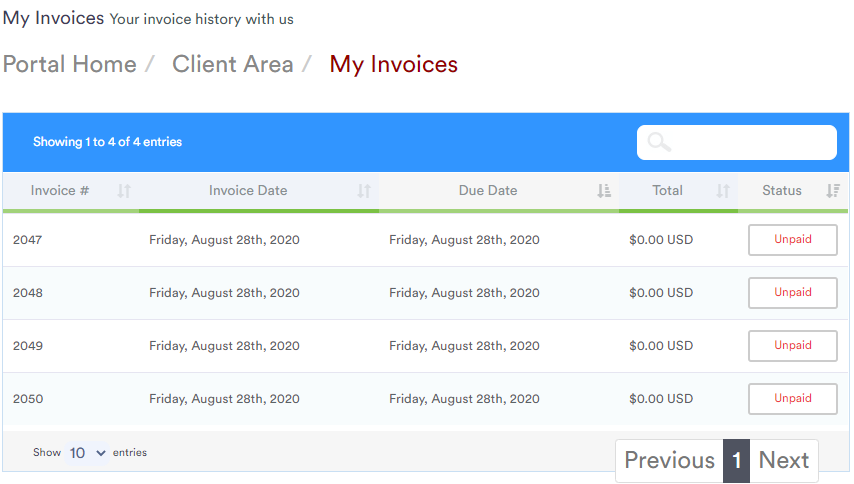This screenshot has height=484, width=854.
Task: Click the Invoice Date sort arrows icon
Action: [x=364, y=191]
